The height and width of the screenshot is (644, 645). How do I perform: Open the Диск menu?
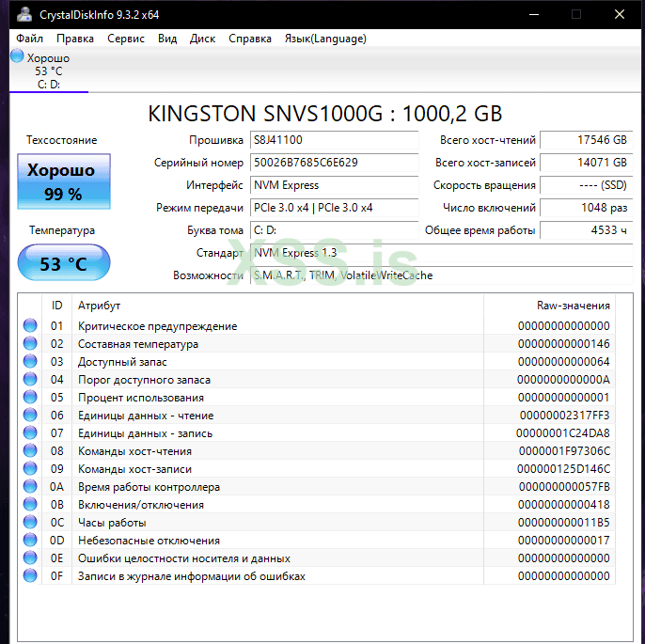coord(202,39)
